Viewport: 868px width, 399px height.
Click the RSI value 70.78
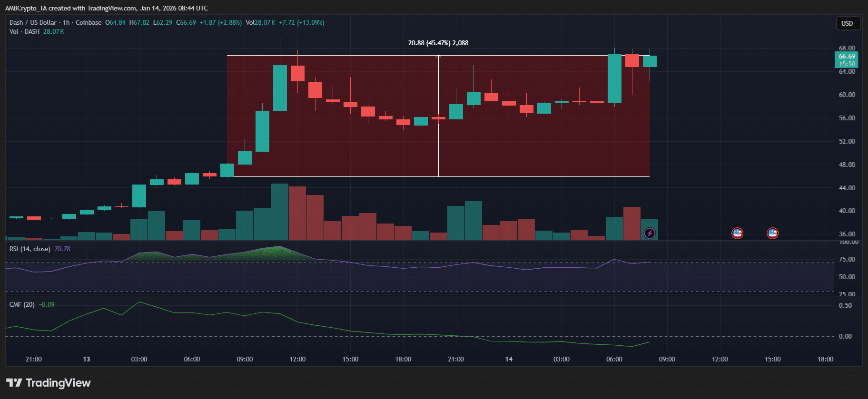click(x=62, y=249)
